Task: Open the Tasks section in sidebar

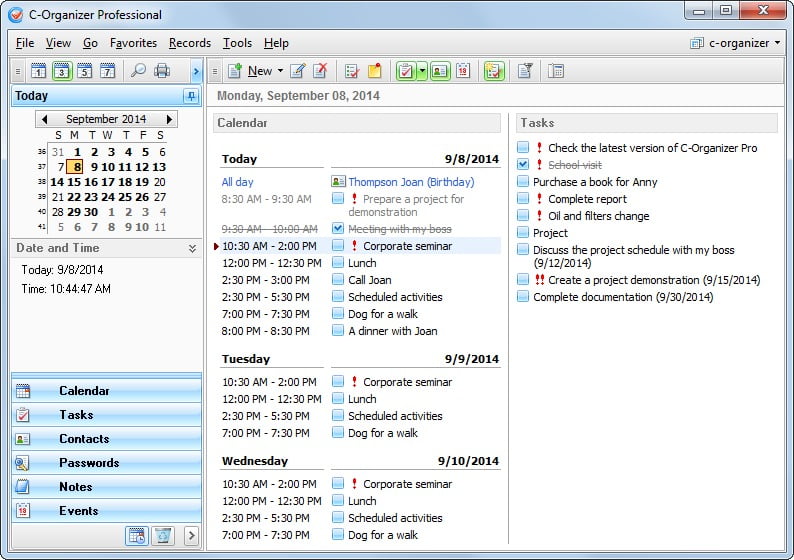Action: 106,415
